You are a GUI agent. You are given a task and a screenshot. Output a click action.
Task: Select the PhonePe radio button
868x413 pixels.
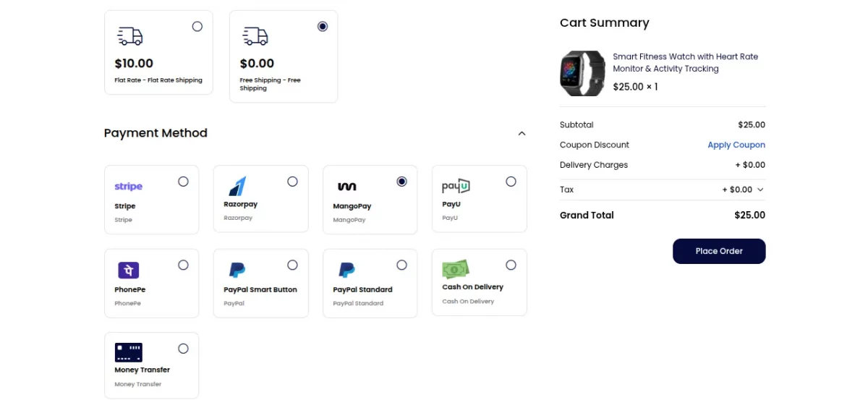pyautogui.click(x=183, y=265)
